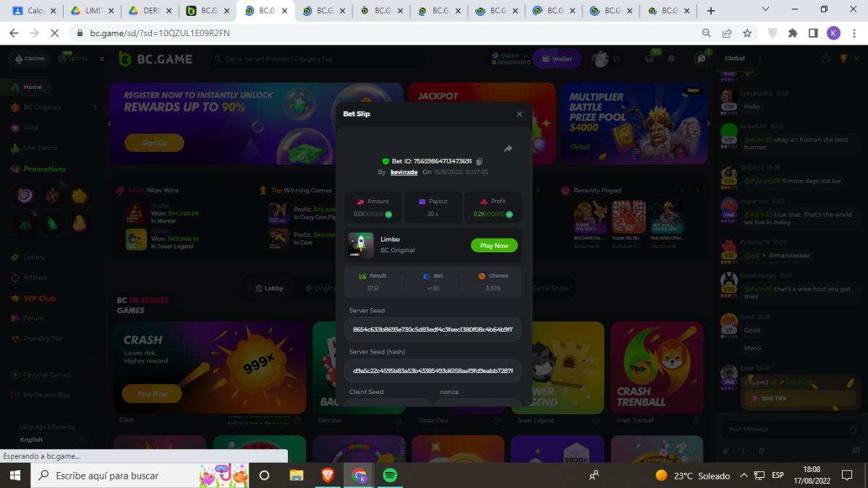
Task: Copy the Bet ID to clipboard
Action: click(x=479, y=161)
